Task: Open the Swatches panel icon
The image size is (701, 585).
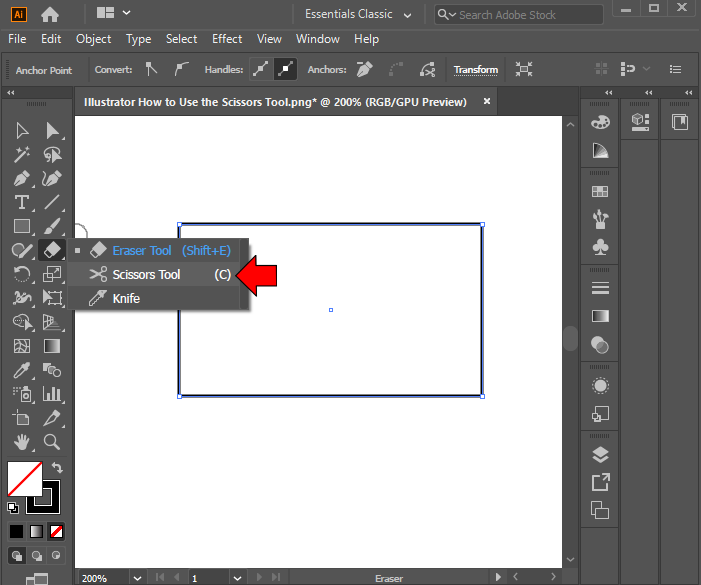Action: pyautogui.click(x=600, y=191)
